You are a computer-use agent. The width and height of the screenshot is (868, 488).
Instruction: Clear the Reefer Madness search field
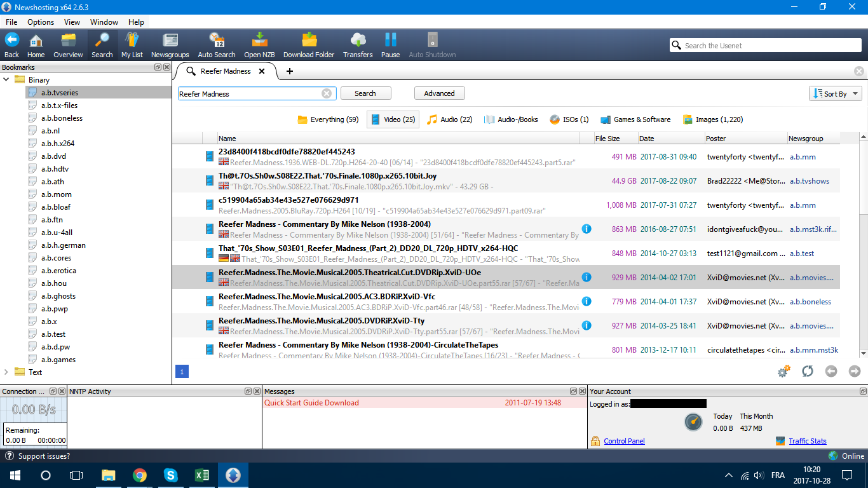coord(327,93)
